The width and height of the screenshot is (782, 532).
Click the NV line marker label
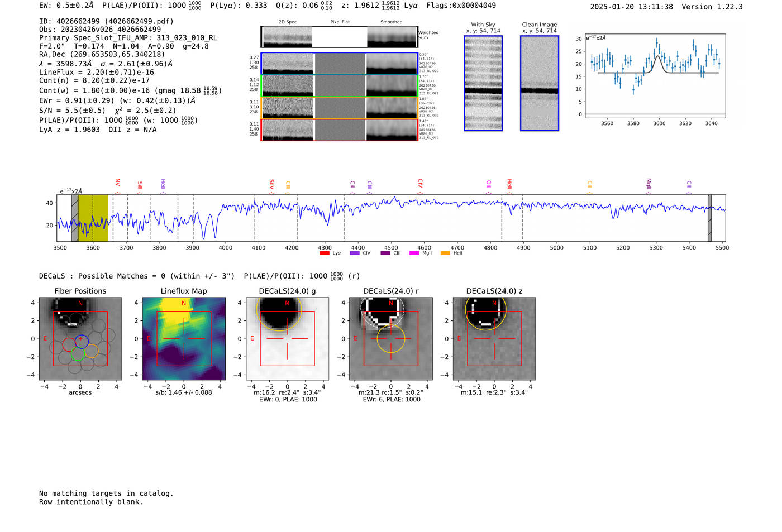click(x=118, y=183)
